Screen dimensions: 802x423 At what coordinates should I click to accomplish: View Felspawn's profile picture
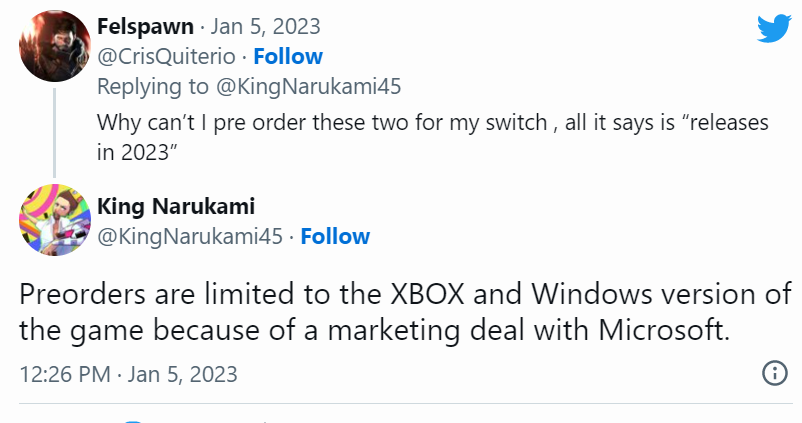click(55, 46)
